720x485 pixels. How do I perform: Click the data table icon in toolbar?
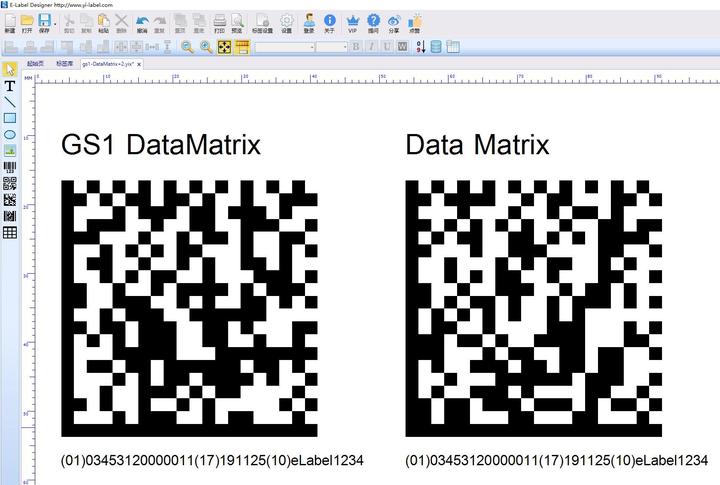pos(453,47)
